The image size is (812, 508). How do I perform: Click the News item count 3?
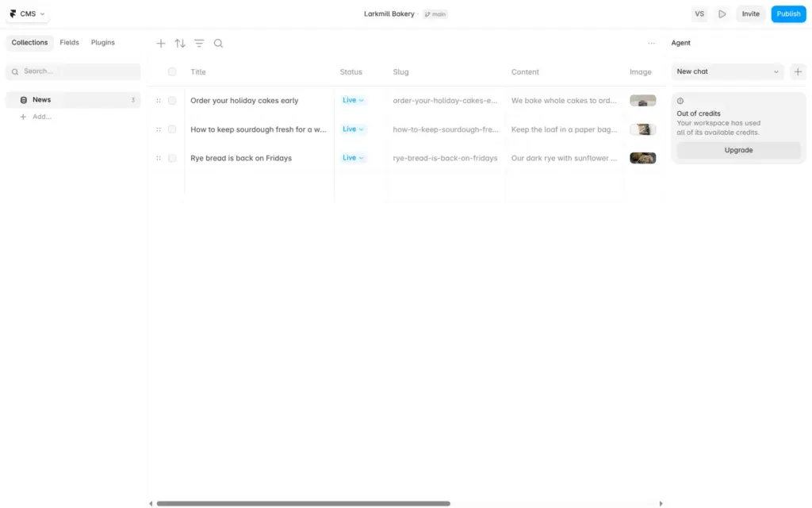click(x=132, y=100)
